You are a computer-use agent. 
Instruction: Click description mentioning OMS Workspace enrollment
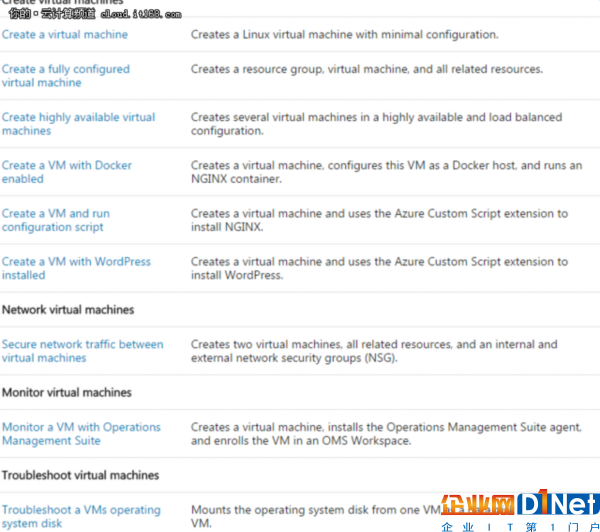click(x=386, y=434)
